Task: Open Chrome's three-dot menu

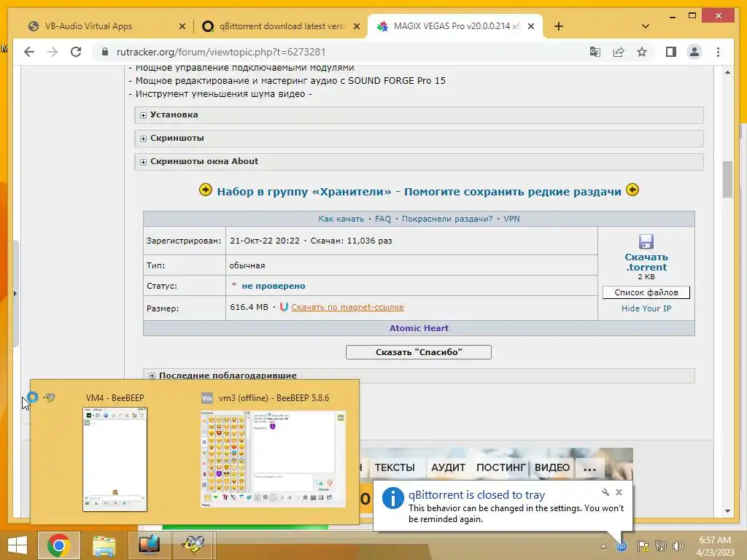Action: pos(718,52)
